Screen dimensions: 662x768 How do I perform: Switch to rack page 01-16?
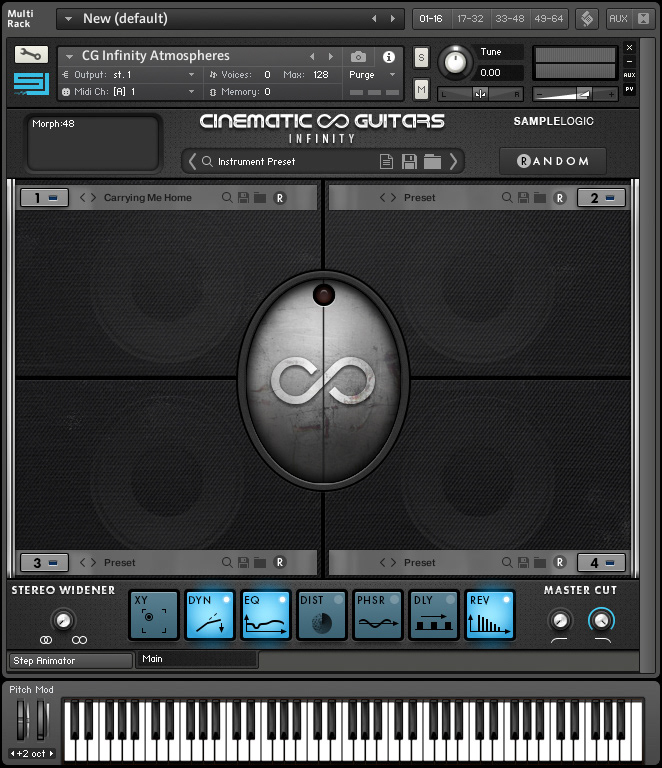click(x=431, y=19)
